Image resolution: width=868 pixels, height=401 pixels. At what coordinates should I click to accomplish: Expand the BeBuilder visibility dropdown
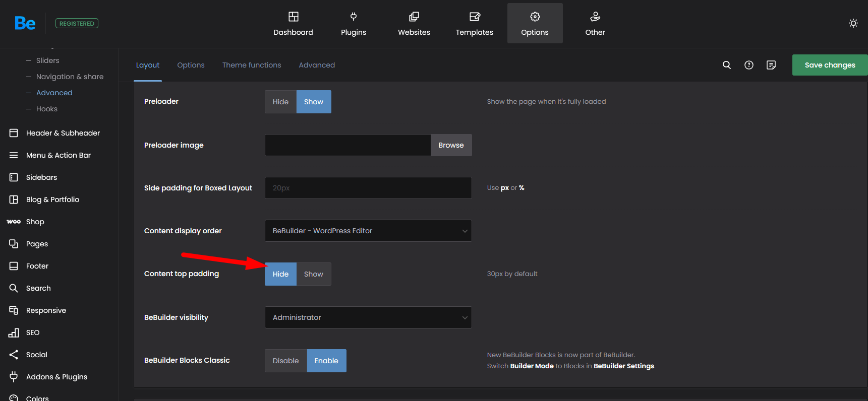(368, 317)
